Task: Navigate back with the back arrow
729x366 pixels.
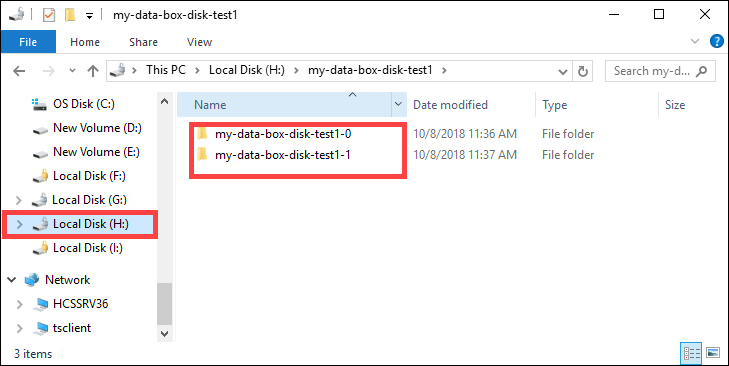Action: point(19,71)
